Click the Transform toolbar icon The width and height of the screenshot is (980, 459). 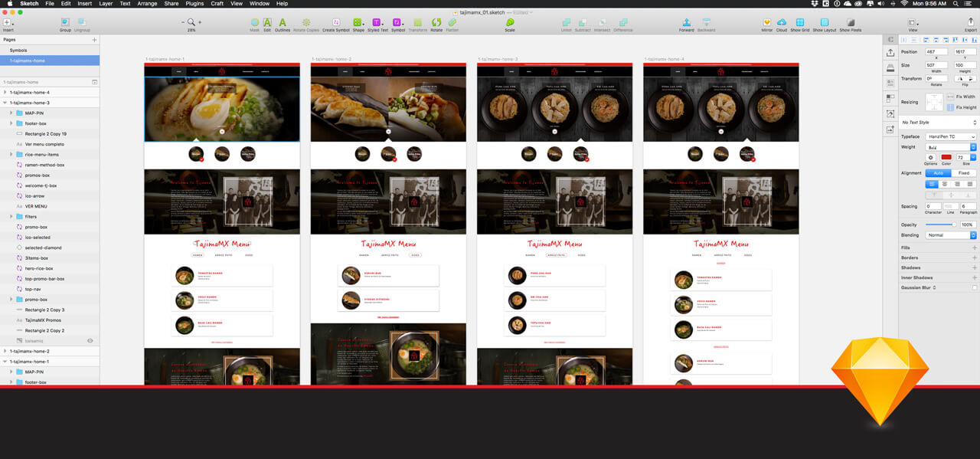[418, 23]
